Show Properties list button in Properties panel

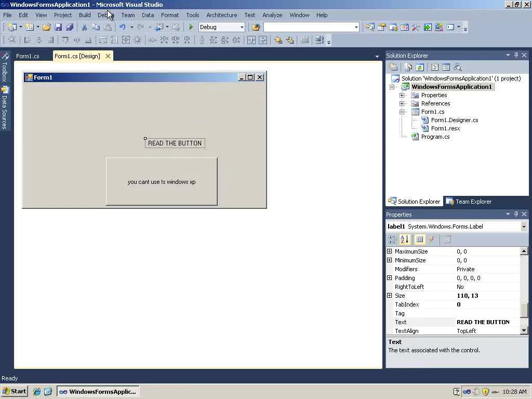[420, 240]
